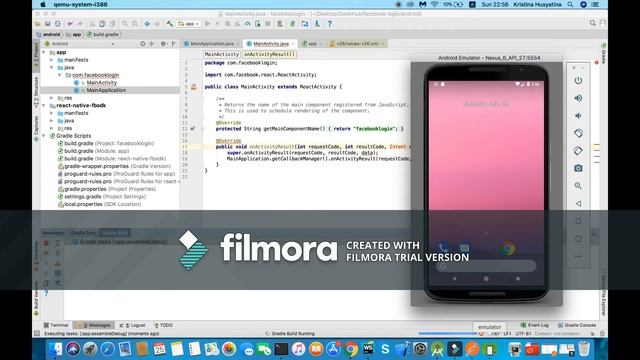Expand the manifests folder under app
The image size is (640, 360).
[51, 60]
